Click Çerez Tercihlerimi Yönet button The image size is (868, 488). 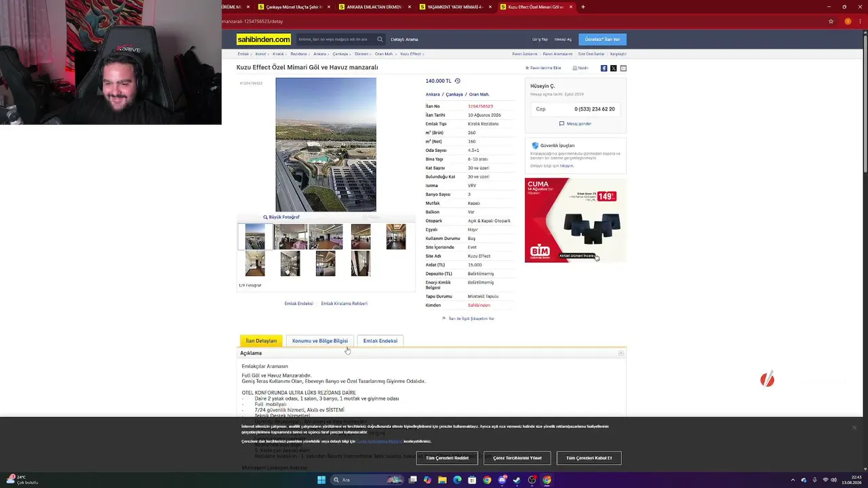(517, 458)
